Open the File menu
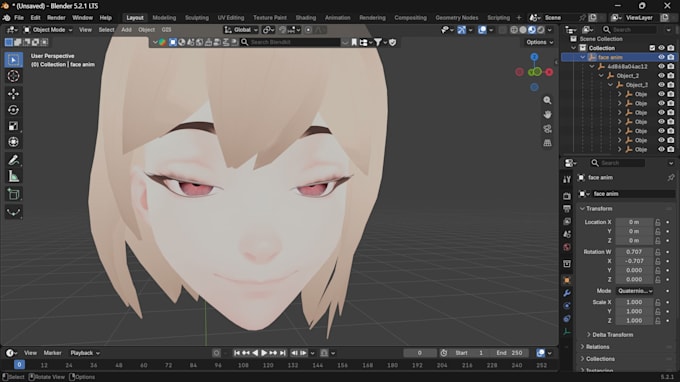Screen dimensions: 680x382 [x=19, y=18]
